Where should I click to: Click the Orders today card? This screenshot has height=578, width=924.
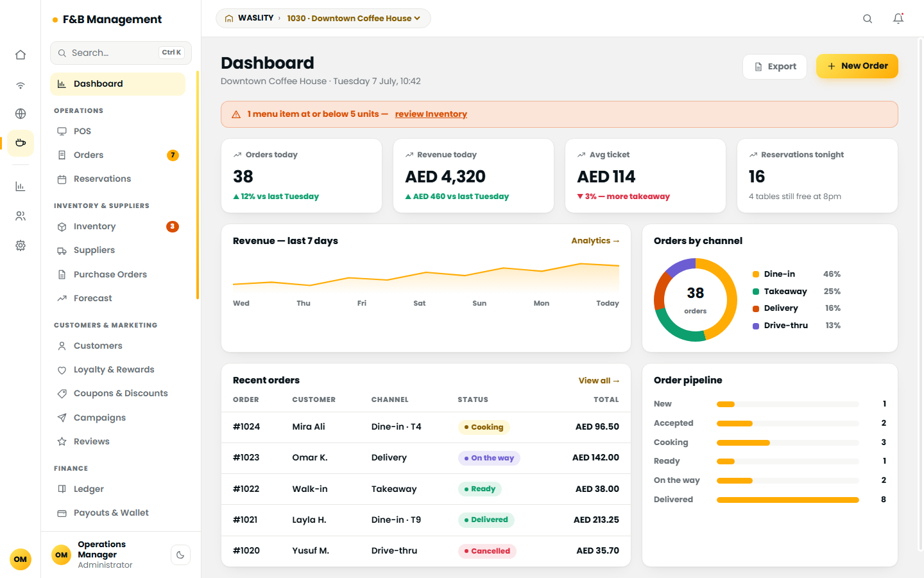tap(302, 175)
